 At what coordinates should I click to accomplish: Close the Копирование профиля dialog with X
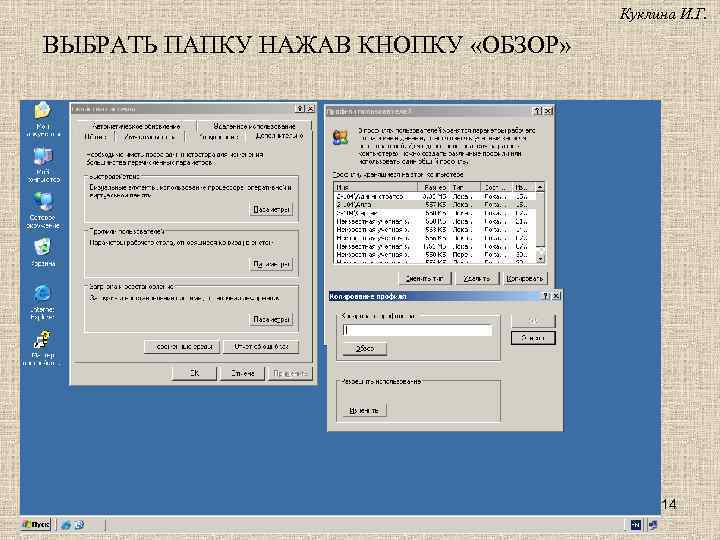coord(556,296)
